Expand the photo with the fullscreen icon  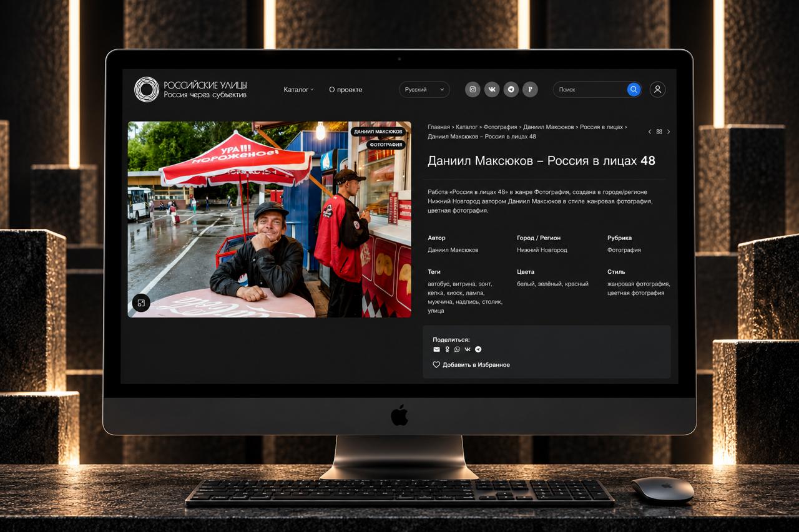coord(141,303)
